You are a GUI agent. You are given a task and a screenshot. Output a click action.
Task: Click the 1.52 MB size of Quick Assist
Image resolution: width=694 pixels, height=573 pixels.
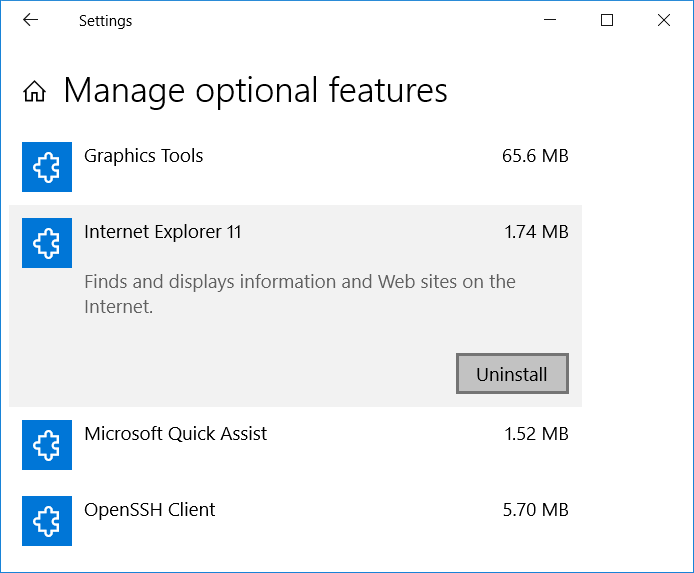pyautogui.click(x=536, y=434)
